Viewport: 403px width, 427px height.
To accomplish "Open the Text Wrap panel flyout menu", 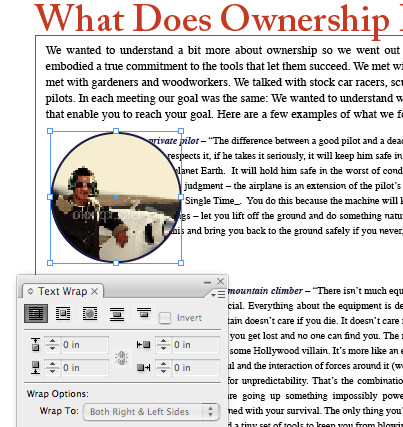I will click(218, 294).
